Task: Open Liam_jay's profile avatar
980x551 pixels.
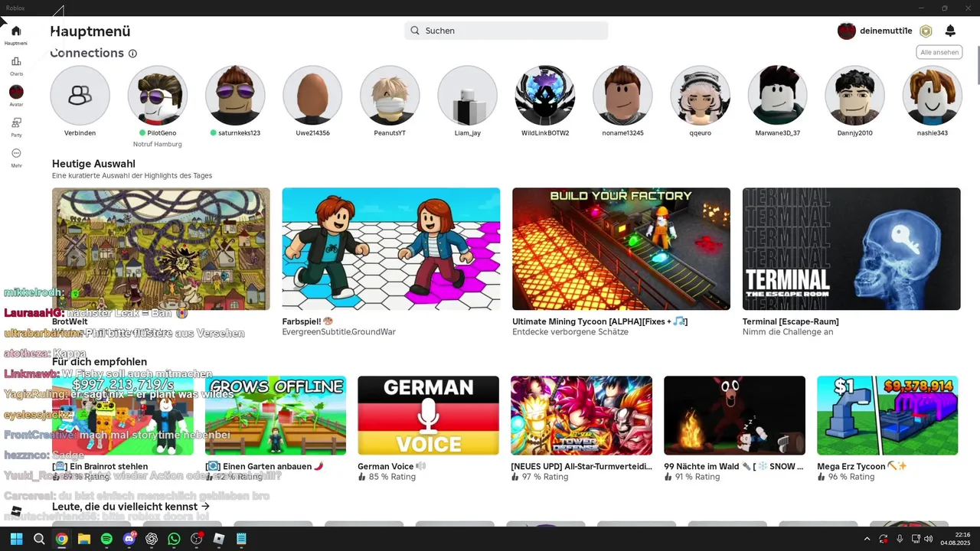Action: (467, 95)
